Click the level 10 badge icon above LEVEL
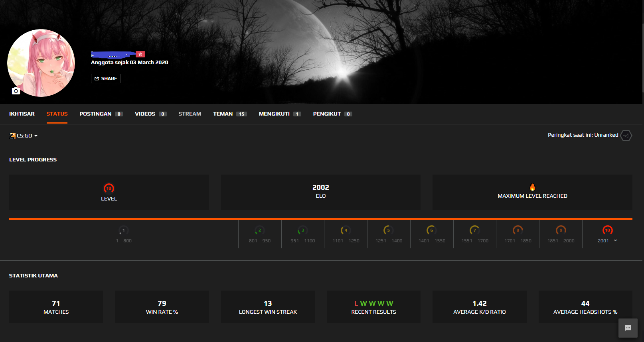The image size is (644, 342). 109,188
